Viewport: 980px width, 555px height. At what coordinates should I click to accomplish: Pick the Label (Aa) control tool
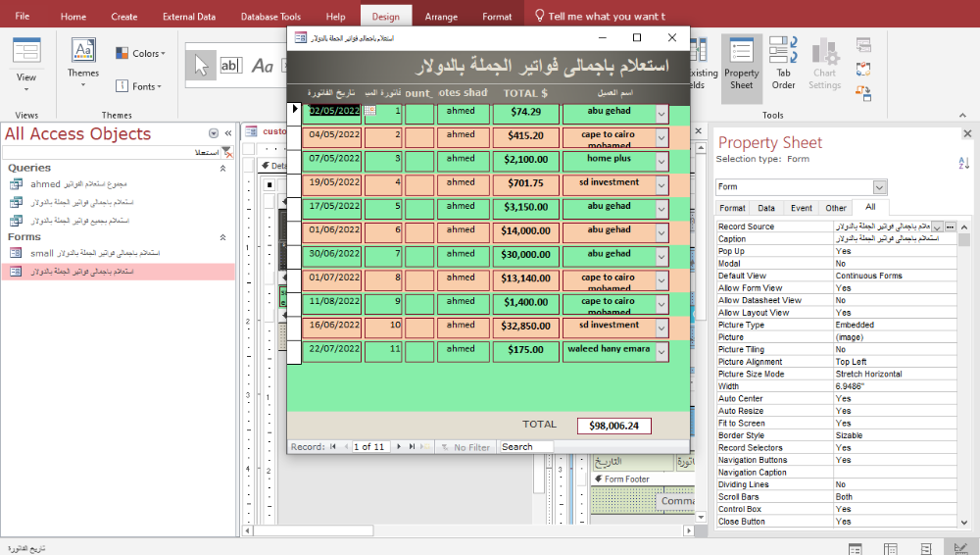[x=262, y=66]
